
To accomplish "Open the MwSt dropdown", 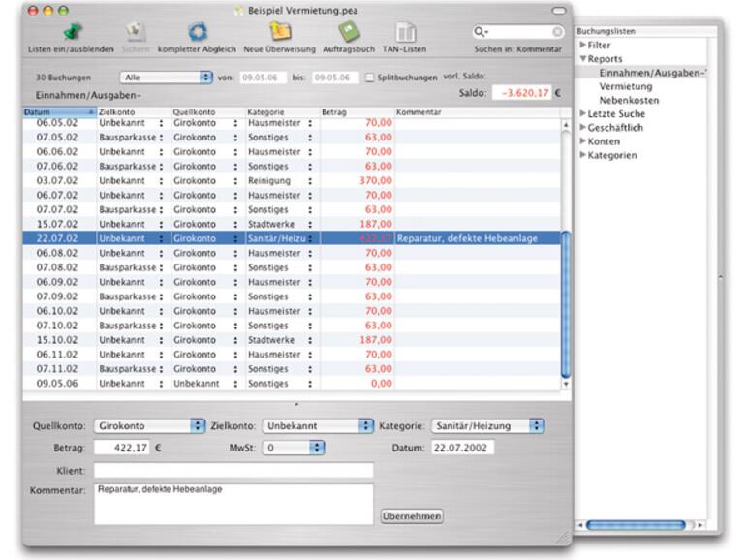I will (294, 448).
